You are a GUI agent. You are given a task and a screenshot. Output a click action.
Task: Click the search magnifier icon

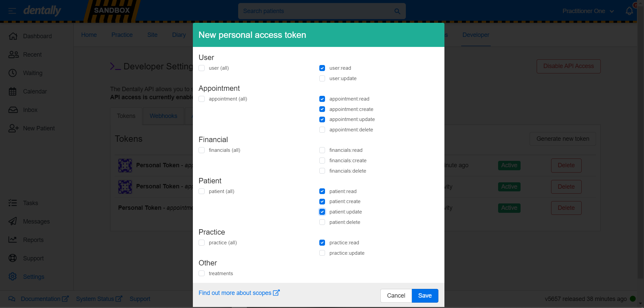[397, 11]
